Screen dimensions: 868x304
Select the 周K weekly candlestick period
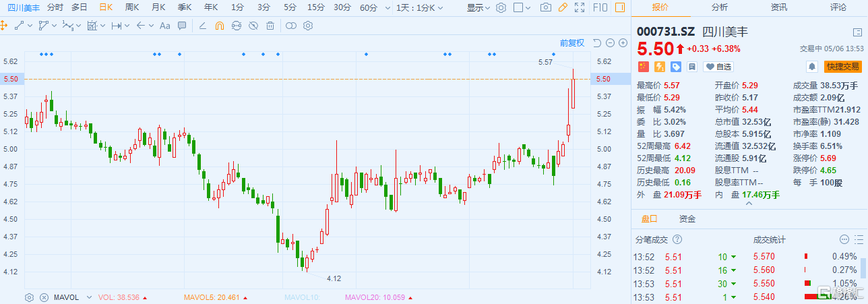click(x=132, y=7)
